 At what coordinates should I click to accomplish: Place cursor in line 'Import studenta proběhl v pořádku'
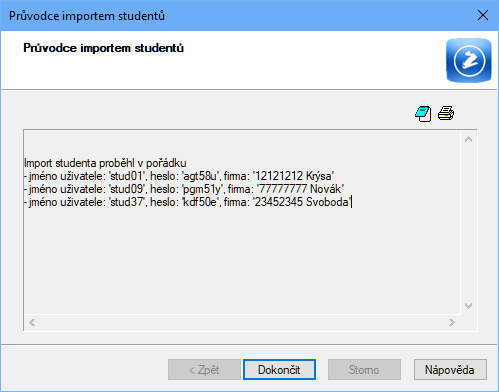pyautogui.click(x=105, y=163)
